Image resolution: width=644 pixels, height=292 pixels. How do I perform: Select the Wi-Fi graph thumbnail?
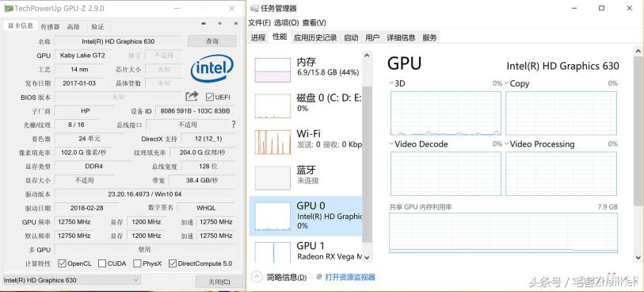272,142
